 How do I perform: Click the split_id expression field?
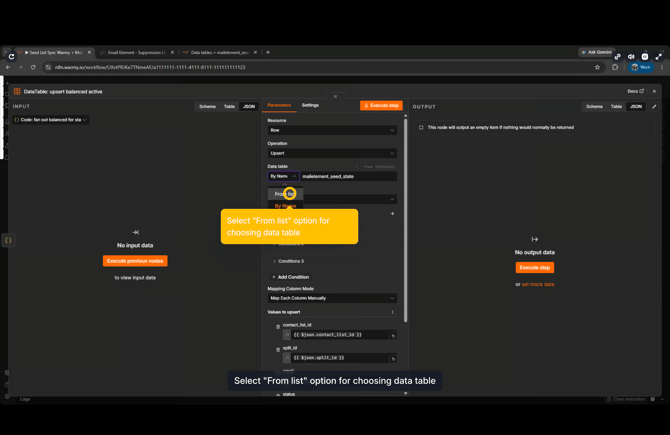coord(340,358)
